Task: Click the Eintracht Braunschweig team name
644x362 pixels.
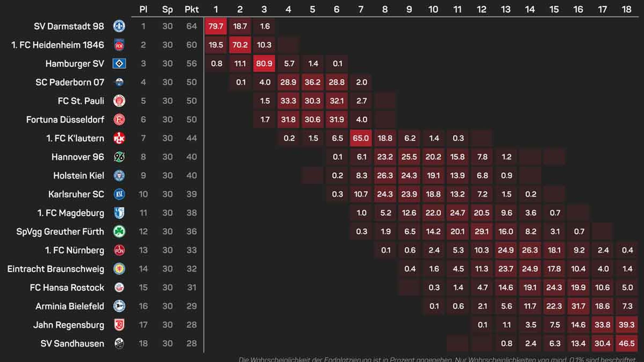Action: pos(56,269)
